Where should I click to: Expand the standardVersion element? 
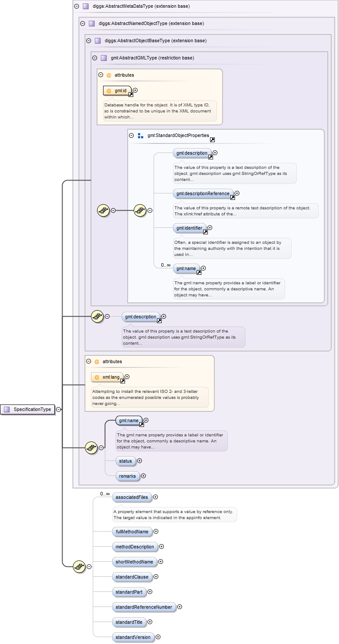pos(158,637)
